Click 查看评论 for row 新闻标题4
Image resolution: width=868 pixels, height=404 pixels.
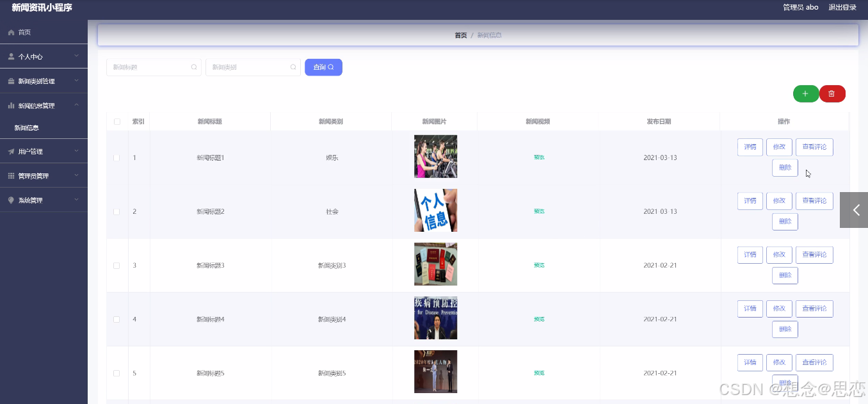(x=814, y=309)
